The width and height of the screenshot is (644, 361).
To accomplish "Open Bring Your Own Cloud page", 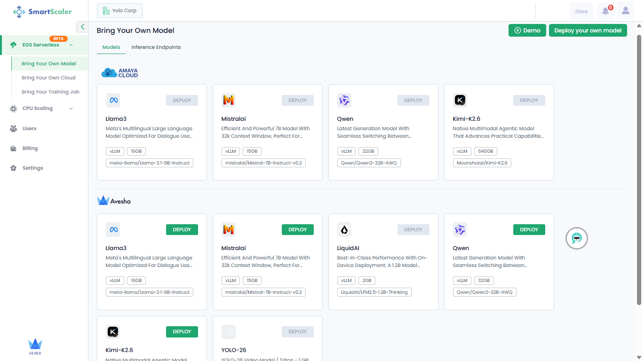I will pos(48,78).
